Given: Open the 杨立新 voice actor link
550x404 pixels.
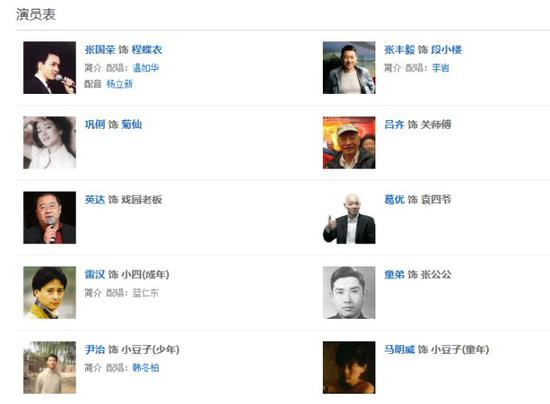Looking at the screenshot, I should [x=120, y=84].
